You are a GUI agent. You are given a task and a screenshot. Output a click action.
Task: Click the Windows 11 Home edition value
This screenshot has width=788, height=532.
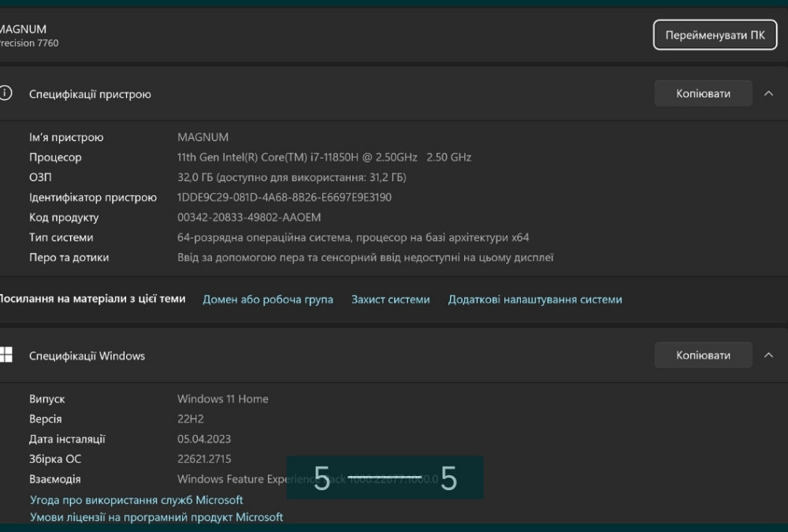click(x=223, y=399)
